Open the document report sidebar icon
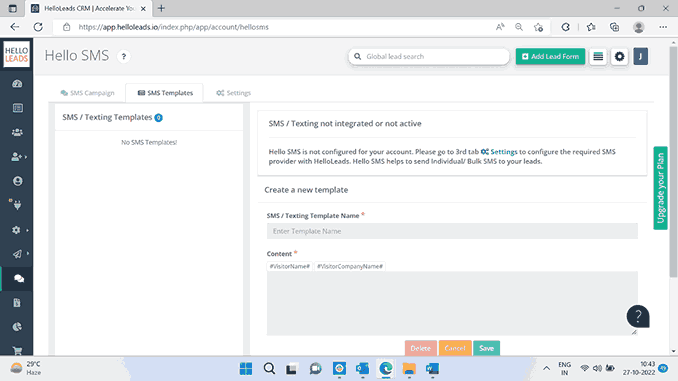This screenshot has height=381, width=678. tap(17, 303)
